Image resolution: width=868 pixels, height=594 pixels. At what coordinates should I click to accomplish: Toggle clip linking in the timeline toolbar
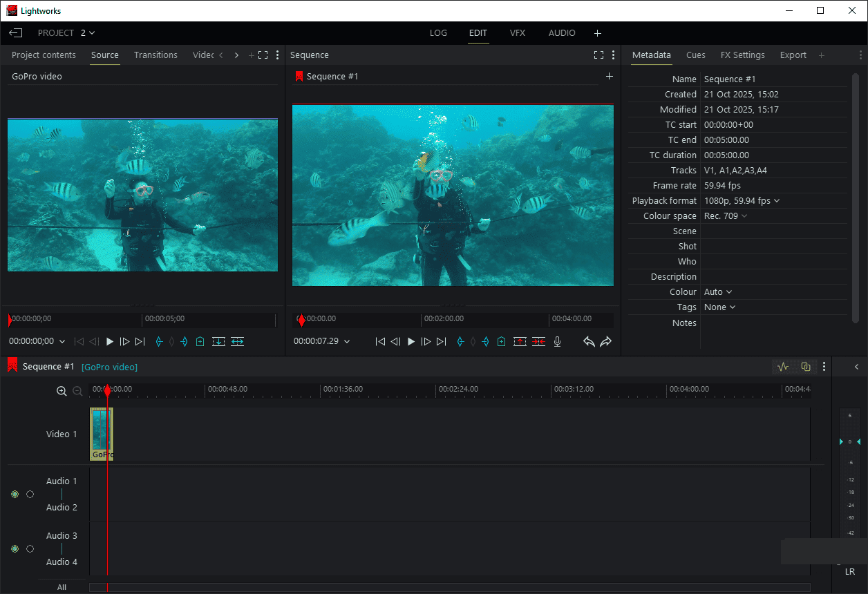806,366
